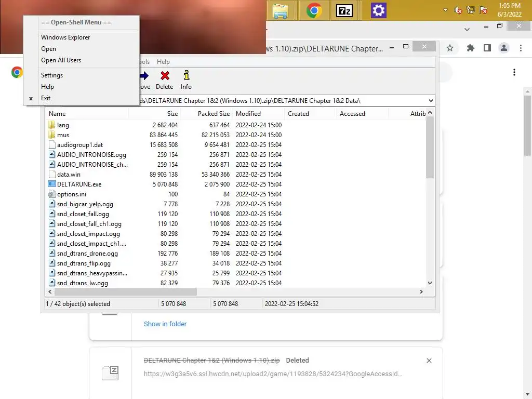
Task: Select the lang folder
Action: (x=63, y=125)
